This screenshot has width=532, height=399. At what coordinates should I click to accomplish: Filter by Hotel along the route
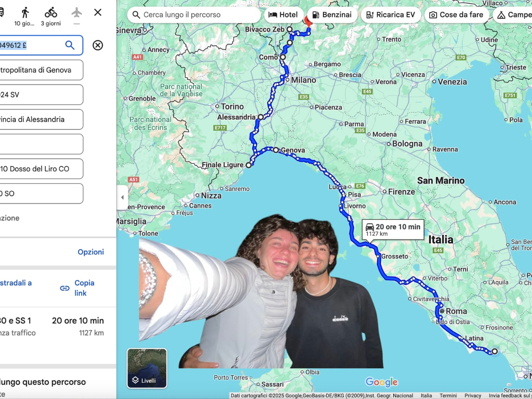(283, 15)
